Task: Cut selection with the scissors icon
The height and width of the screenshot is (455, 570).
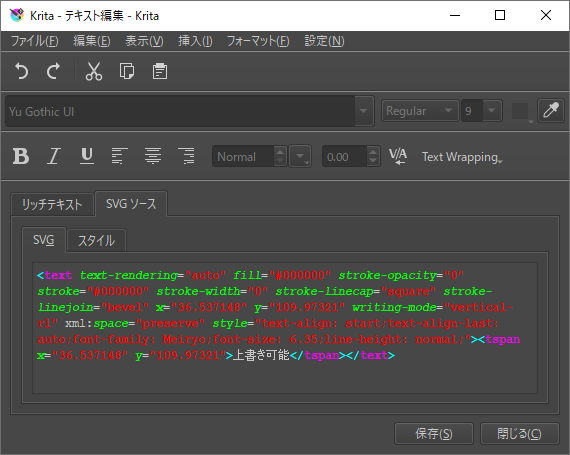Action: (94, 71)
